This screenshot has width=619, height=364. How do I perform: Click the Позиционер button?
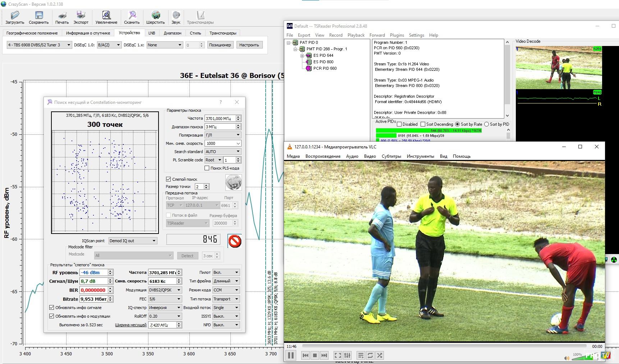pyautogui.click(x=220, y=45)
